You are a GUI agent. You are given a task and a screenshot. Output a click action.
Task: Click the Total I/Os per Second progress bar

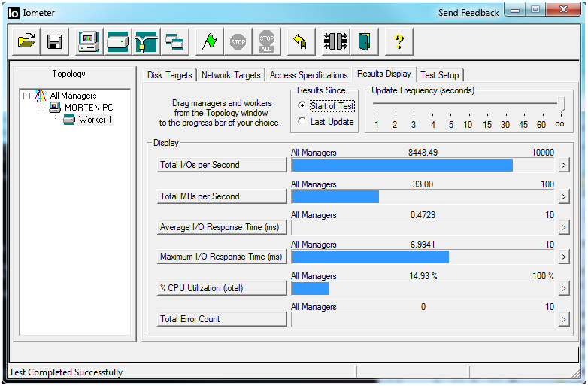coord(423,165)
